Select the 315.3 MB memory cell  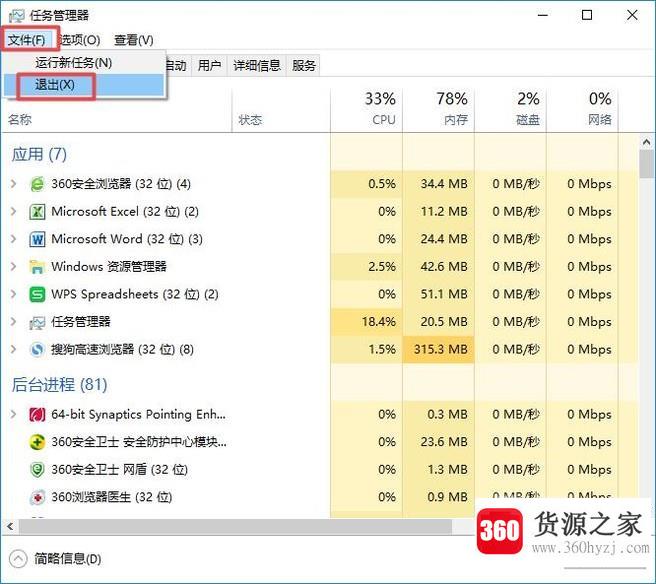pos(438,350)
